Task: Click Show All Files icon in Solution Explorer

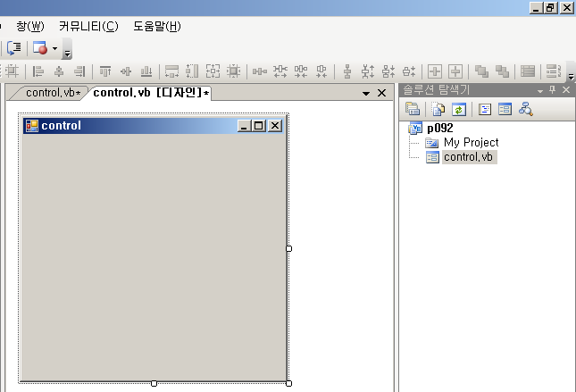Action: click(438, 109)
